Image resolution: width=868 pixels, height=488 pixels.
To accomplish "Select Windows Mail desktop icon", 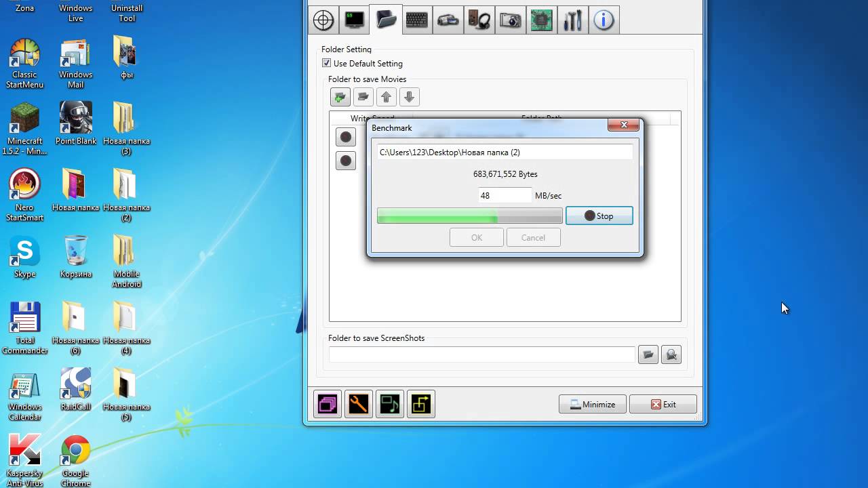I will point(75,63).
